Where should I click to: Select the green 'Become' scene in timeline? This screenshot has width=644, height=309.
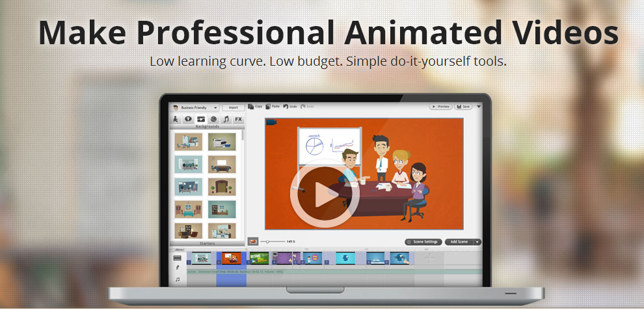point(259,258)
